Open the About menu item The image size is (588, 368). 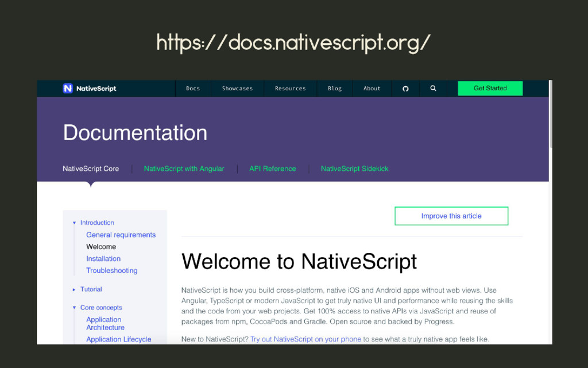[x=372, y=89]
